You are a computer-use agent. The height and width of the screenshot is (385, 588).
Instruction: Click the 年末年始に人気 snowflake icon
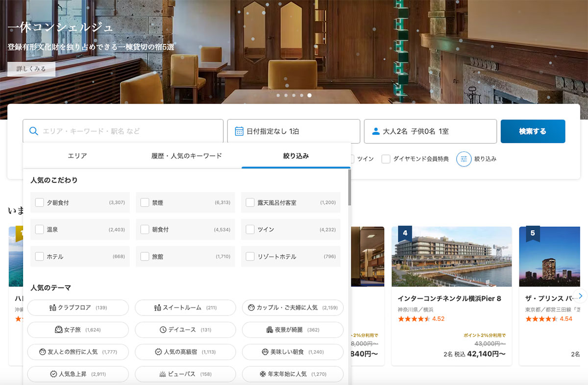263,374
